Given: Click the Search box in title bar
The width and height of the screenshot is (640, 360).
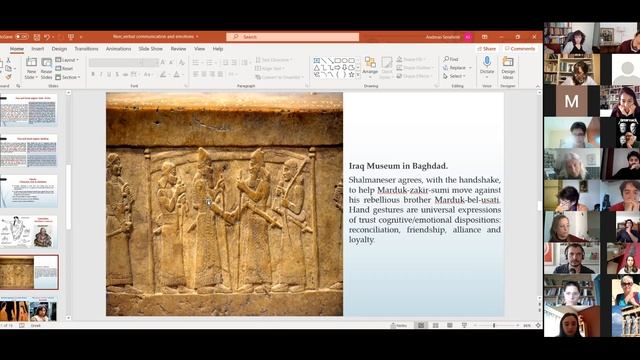Looking at the screenshot, I should [293, 37].
